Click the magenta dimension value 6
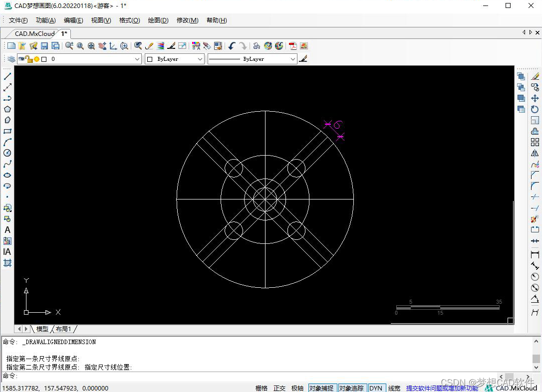Image resolution: width=542 pixels, height=392 pixels. (338, 124)
